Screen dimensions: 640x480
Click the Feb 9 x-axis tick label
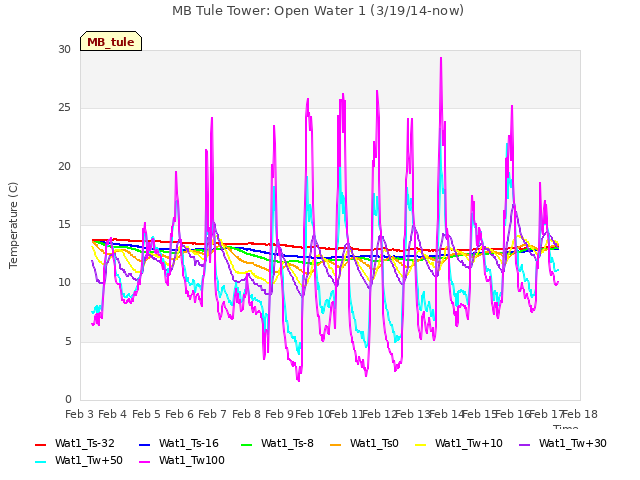(x=279, y=414)
